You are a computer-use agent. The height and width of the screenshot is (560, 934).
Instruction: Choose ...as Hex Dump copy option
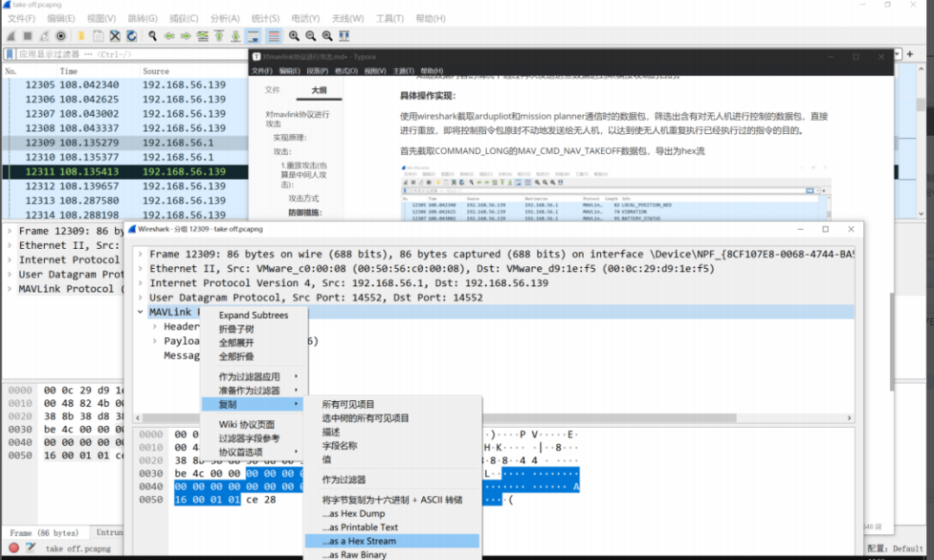(x=392, y=513)
